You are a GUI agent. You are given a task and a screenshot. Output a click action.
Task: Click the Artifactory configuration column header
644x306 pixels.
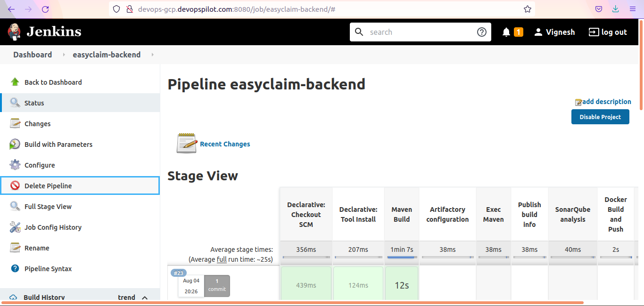(447, 215)
